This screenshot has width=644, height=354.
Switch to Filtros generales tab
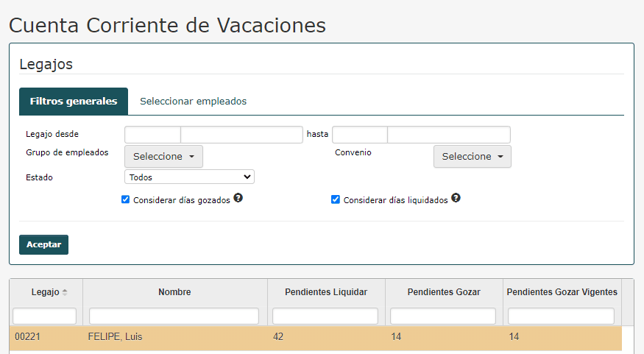(74, 101)
